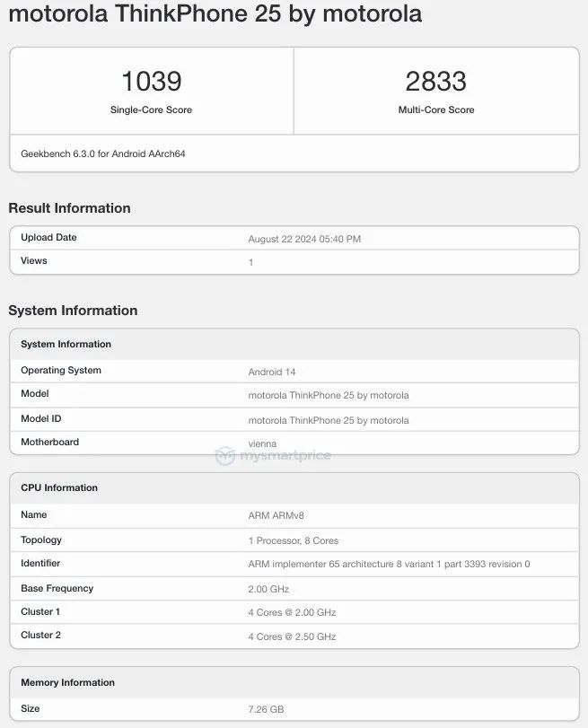
Task: Click the Model ID row value
Action: click(329, 420)
